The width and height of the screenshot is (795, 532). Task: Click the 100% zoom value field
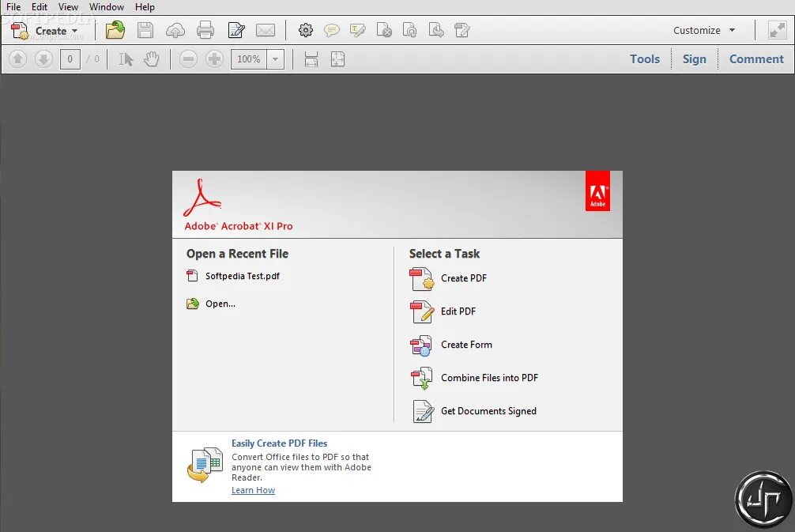(x=248, y=59)
